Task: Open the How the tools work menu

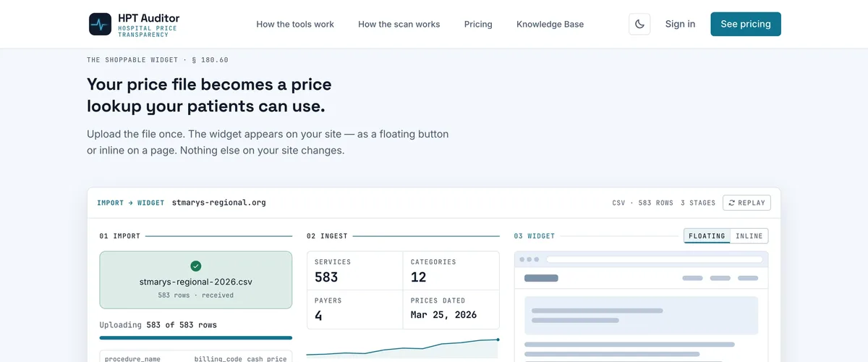Action: point(295,24)
